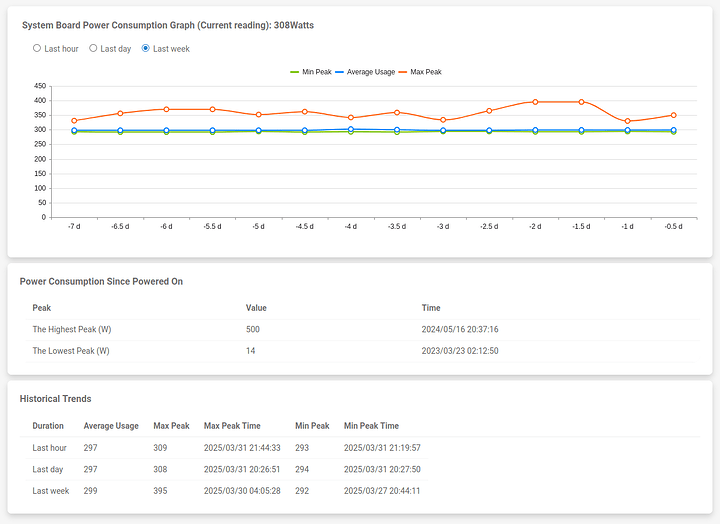Select the Last hour row in Historical Trends

(360, 448)
